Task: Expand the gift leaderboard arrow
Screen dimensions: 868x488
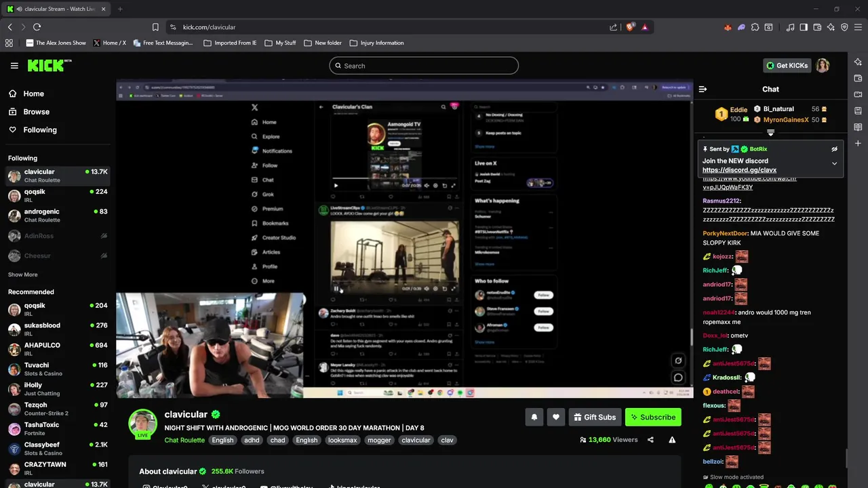Action: click(770, 133)
